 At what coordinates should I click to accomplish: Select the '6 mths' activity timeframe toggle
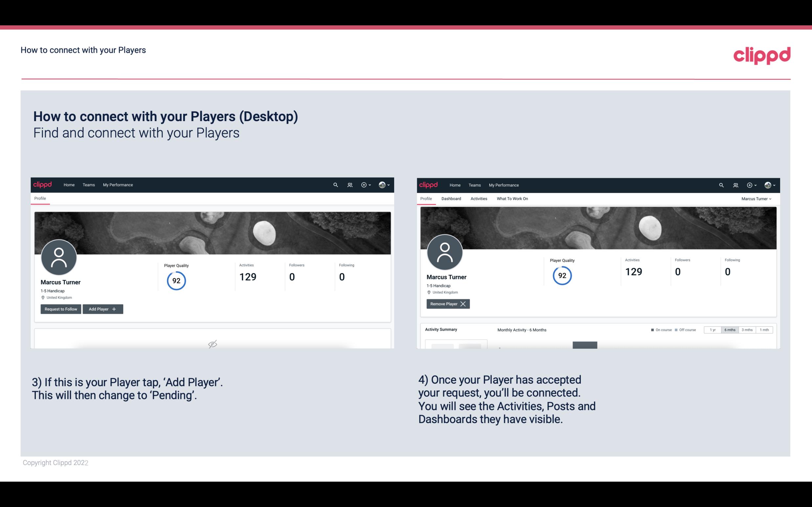[729, 329]
